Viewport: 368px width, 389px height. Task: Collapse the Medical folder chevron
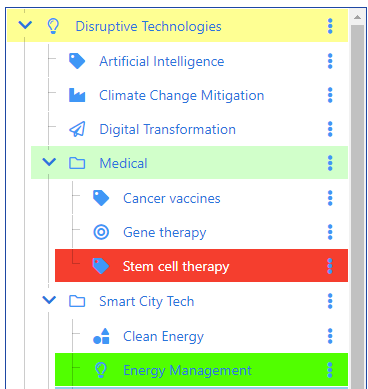49,162
